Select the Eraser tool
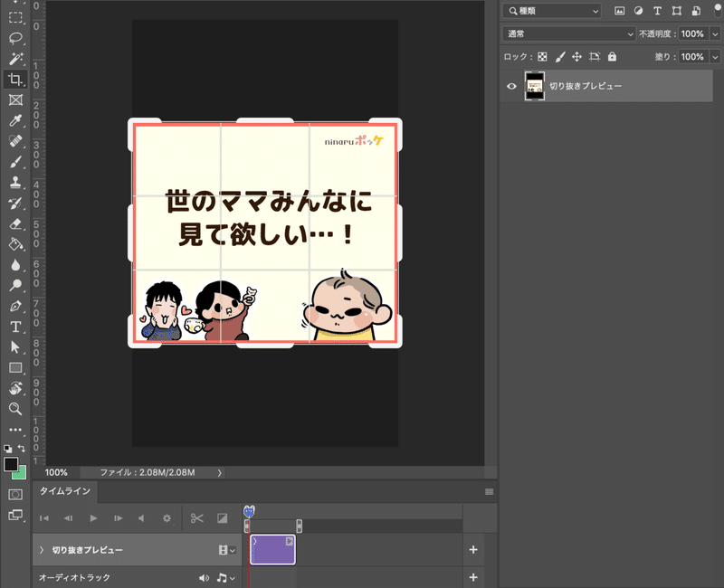 coord(15,223)
